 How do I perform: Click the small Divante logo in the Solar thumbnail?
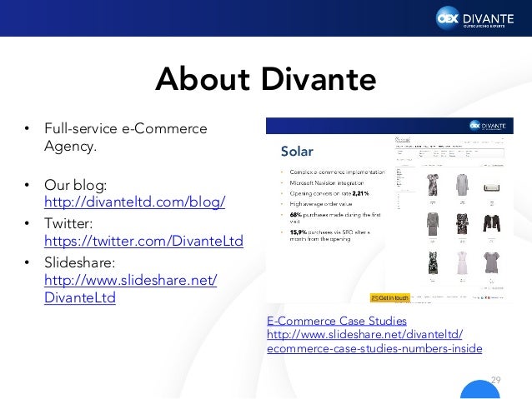pos(488,126)
